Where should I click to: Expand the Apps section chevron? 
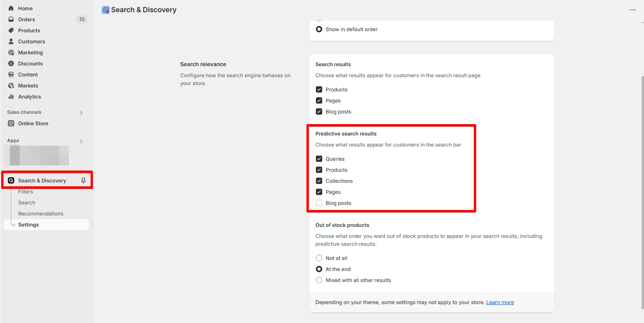[81, 141]
